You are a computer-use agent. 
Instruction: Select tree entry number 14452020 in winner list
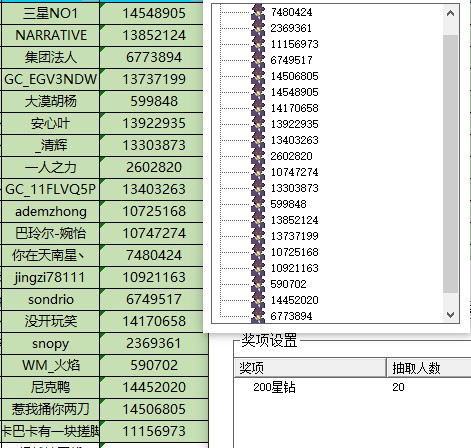294,300
